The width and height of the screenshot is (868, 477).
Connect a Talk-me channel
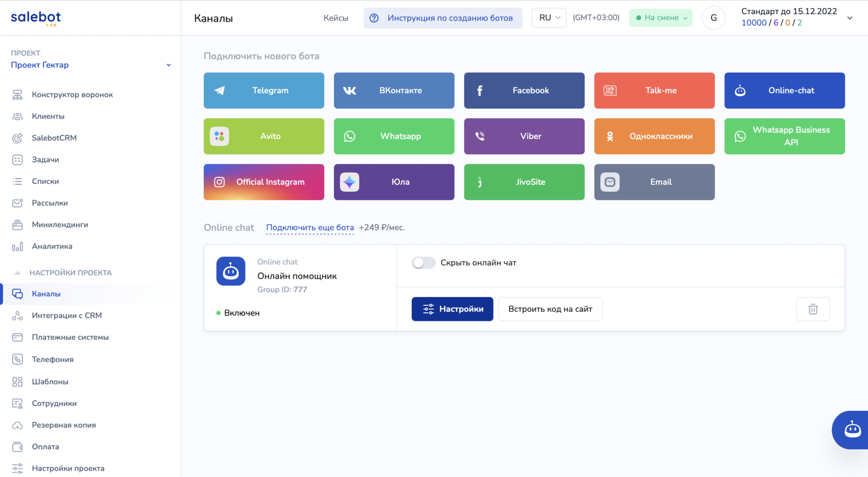click(x=655, y=90)
